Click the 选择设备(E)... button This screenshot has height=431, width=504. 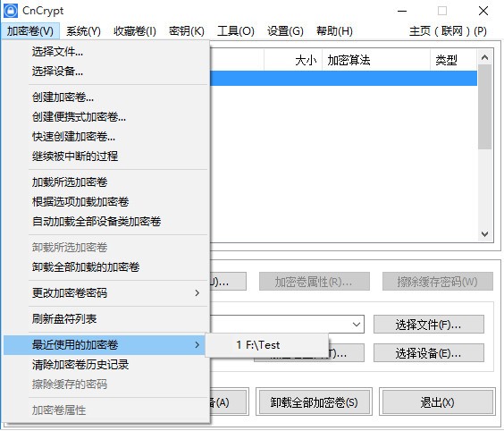[x=428, y=353]
